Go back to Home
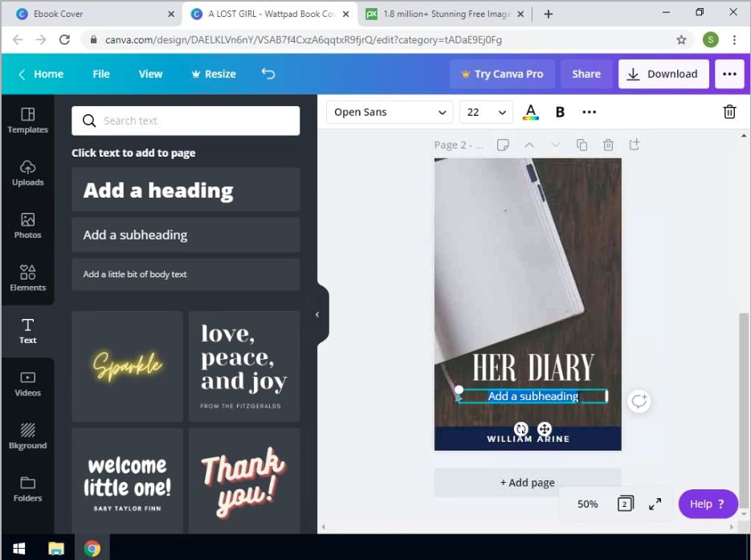The height and width of the screenshot is (560, 751). [x=41, y=74]
